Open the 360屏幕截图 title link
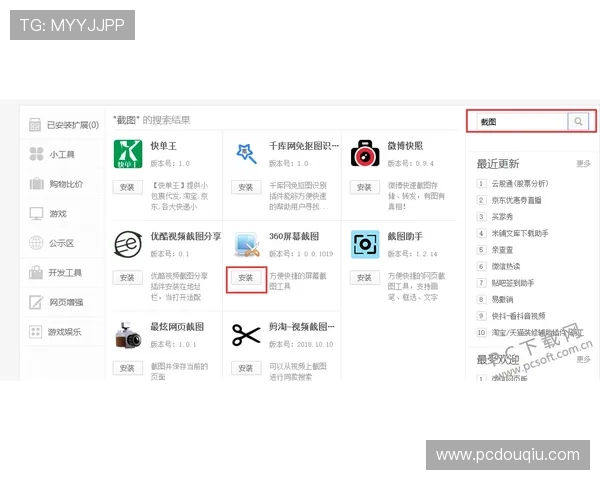This screenshot has height=480, width=600. click(294, 236)
